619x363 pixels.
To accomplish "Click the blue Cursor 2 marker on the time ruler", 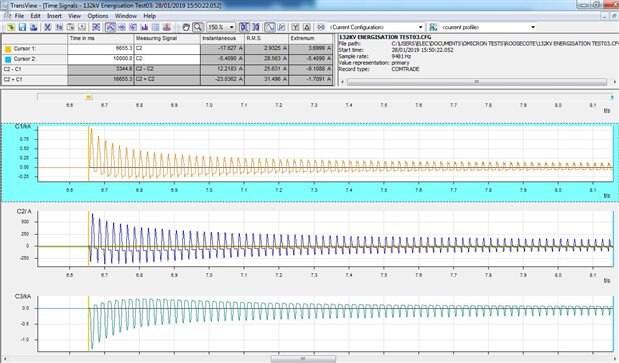I will 612,97.
